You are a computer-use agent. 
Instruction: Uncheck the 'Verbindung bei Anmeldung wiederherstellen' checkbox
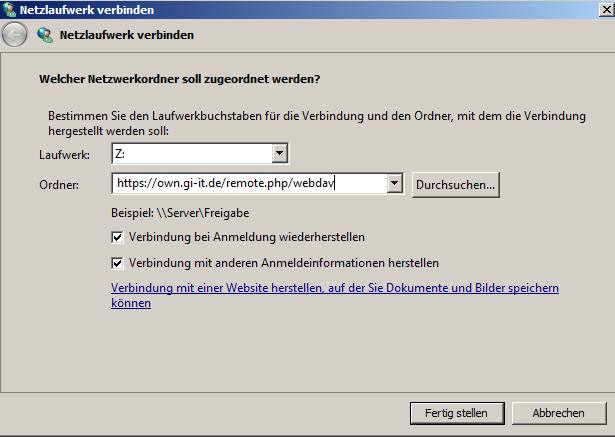[x=118, y=238]
